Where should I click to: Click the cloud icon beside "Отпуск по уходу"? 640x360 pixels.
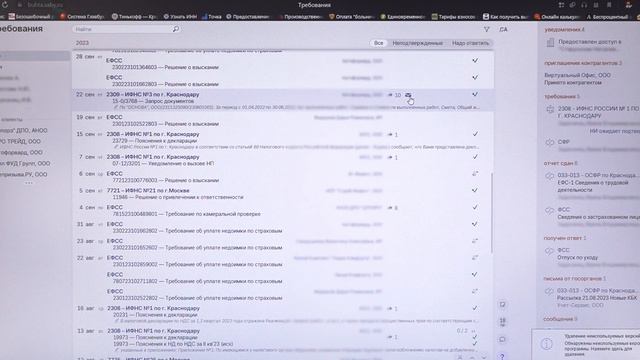(x=549, y=251)
